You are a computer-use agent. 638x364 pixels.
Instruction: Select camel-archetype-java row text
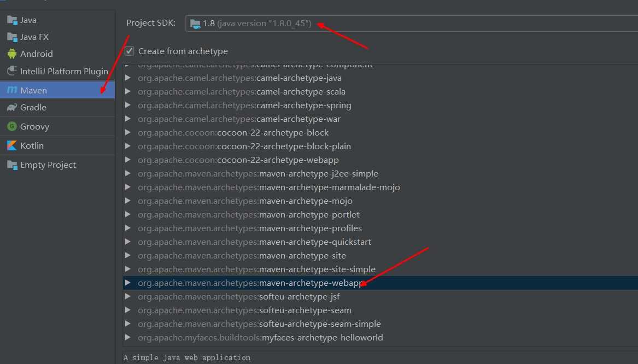(x=239, y=78)
